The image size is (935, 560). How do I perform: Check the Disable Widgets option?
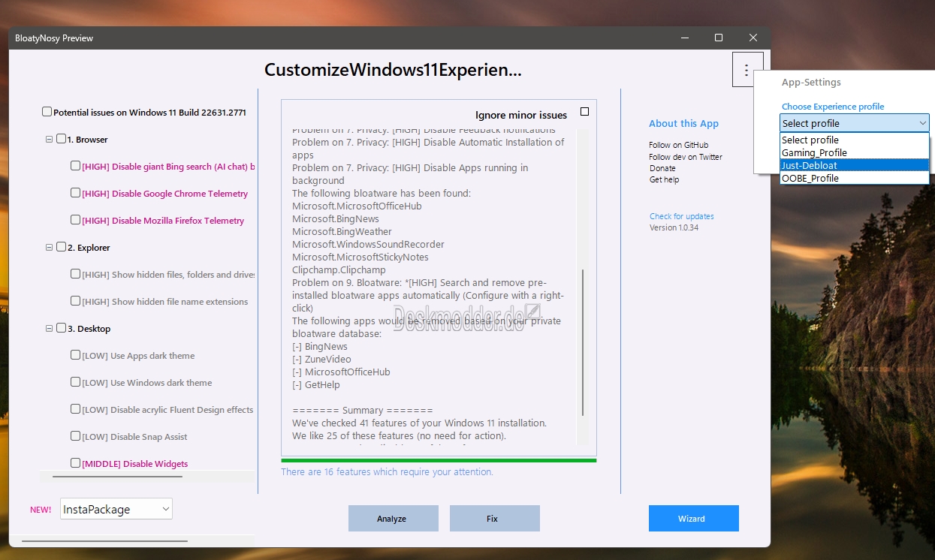[75, 463]
